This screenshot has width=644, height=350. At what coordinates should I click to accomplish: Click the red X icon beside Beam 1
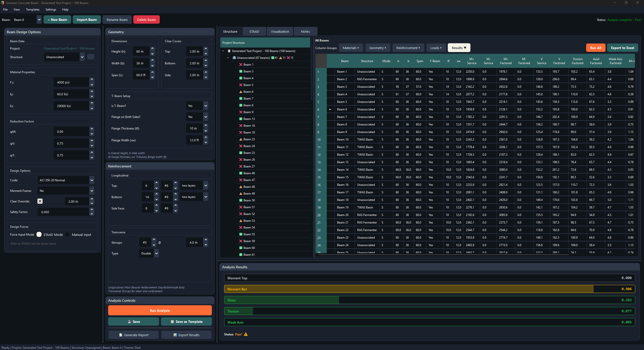click(240, 65)
